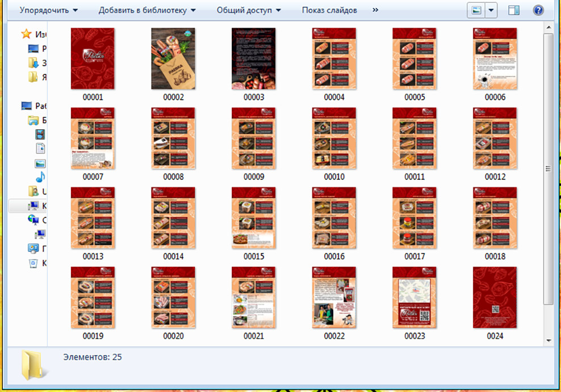Click file name label 00021
The image size is (561, 392).
(254, 336)
